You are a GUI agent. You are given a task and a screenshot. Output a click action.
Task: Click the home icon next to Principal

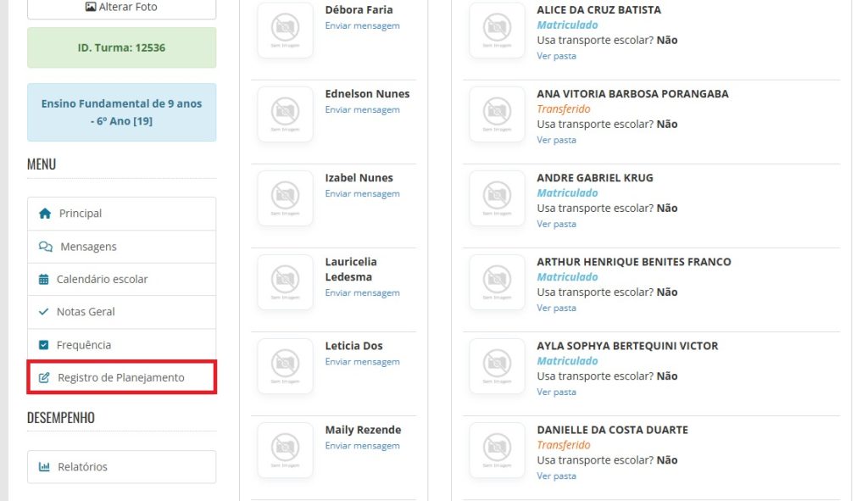click(x=45, y=213)
